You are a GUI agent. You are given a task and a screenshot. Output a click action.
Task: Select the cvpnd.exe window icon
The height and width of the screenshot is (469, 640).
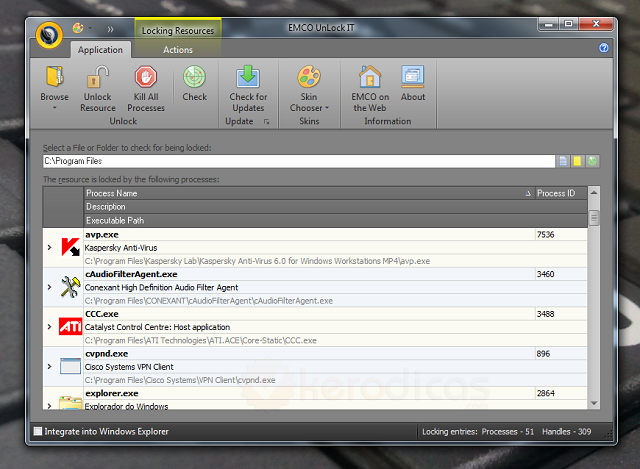tap(70, 366)
